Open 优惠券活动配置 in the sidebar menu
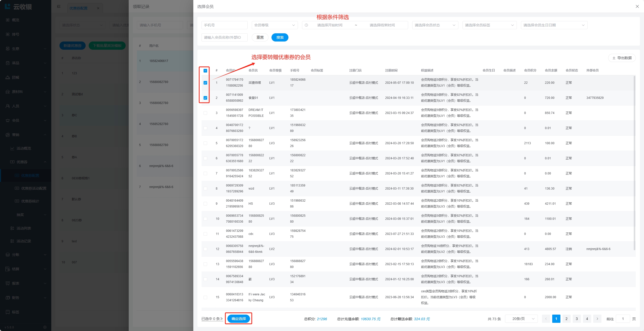The image size is (644, 331). coord(34,188)
